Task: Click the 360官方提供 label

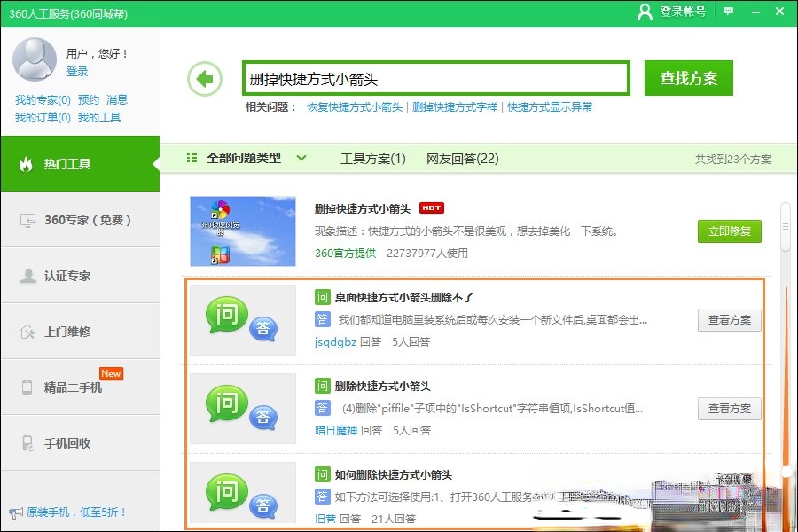Action: point(346,253)
